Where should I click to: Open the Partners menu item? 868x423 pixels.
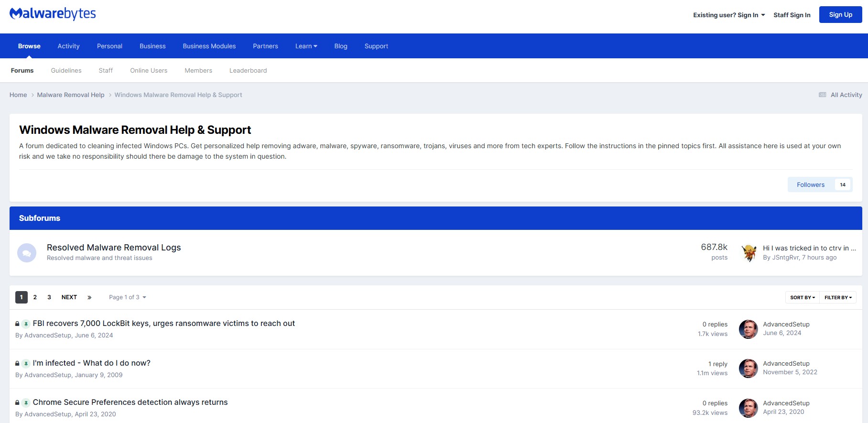pos(265,46)
